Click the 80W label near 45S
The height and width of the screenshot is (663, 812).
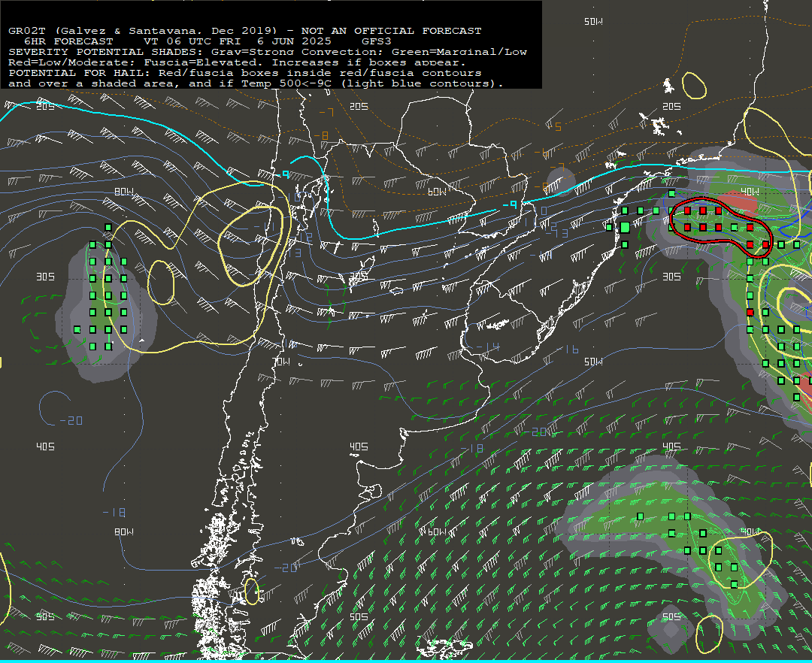click(x=124, y=531)
